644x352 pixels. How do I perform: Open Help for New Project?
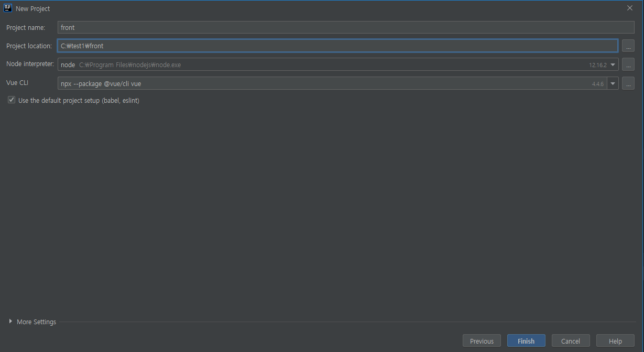click(615, 341)
